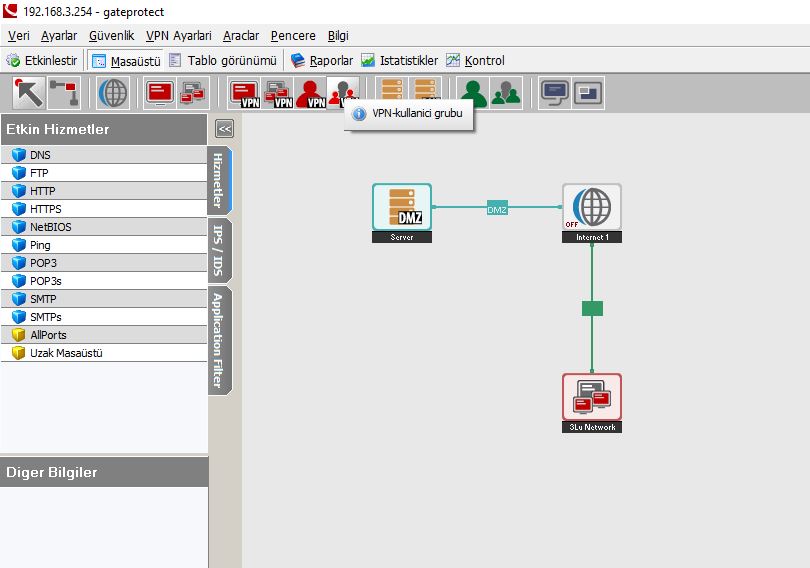Click the green single user icon

coord(474,94)
